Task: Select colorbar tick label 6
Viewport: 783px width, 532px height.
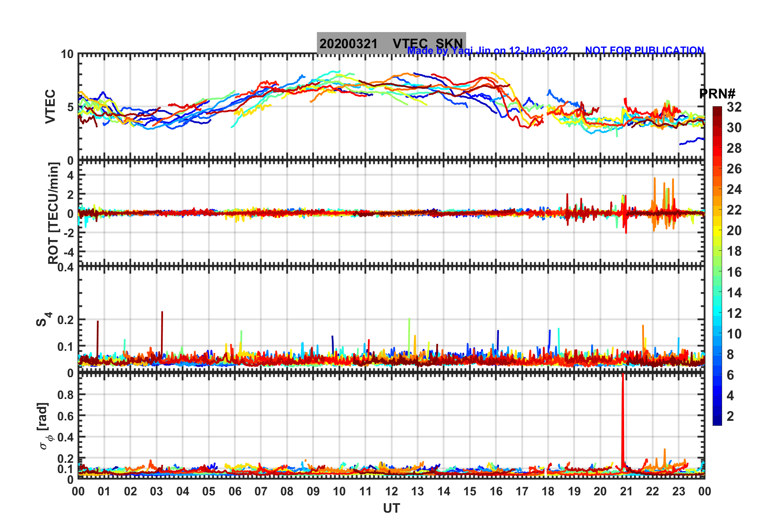Action: coord(730,375)
